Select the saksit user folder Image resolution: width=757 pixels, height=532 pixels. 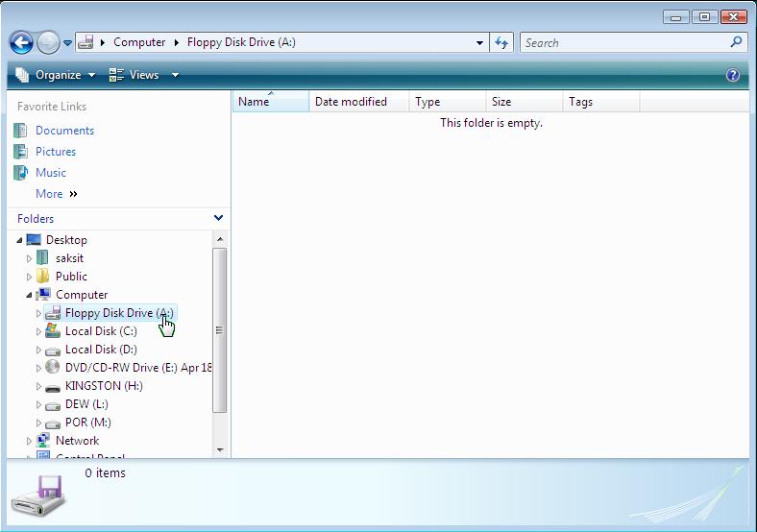[69, 258]
